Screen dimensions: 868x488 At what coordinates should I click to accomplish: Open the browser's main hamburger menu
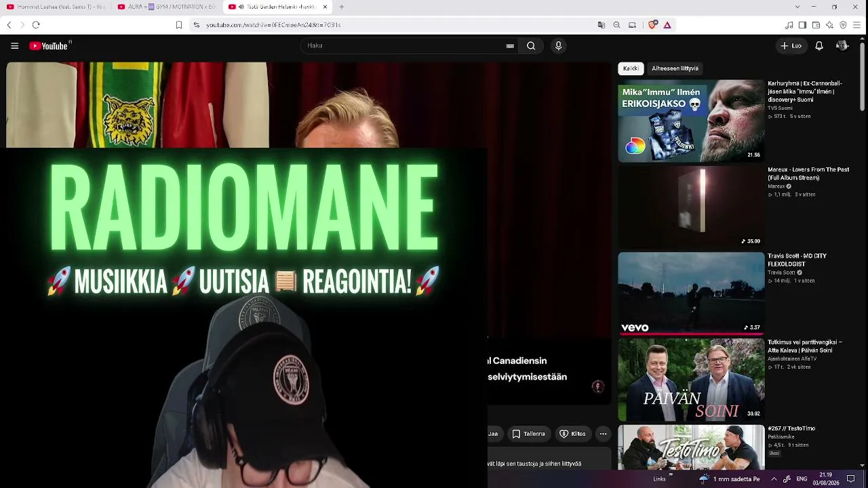point(857,25)
